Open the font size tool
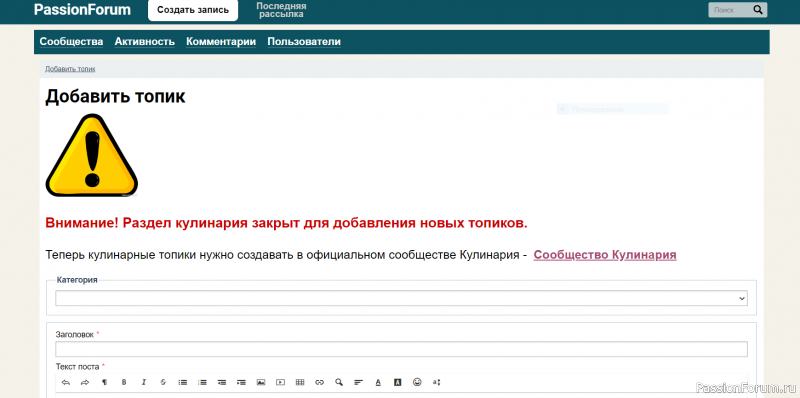Viewport: 800px width, 398px height. (437, 382)
